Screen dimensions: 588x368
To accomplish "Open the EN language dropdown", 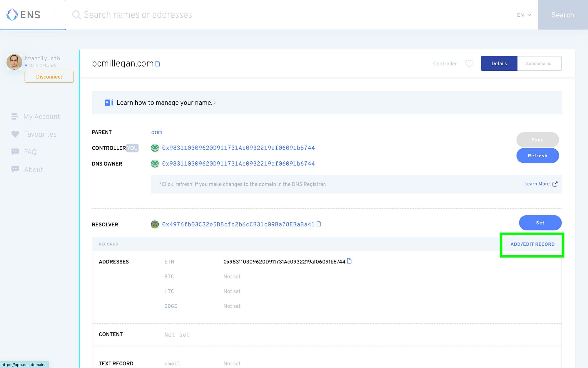I will pos(524,15).
